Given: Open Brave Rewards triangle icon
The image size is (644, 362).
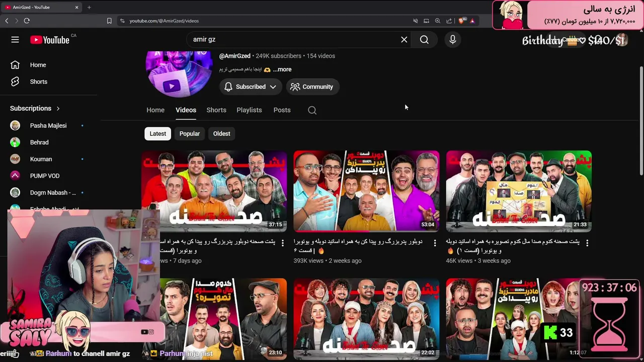Looking at the screenshot, I should 472,21.
